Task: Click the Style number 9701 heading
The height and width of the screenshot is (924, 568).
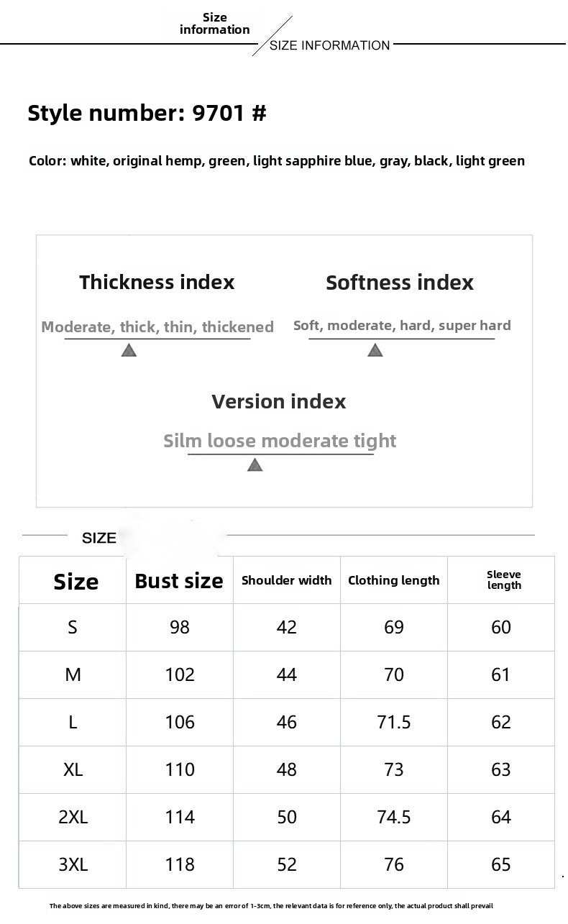Action: 147,113
